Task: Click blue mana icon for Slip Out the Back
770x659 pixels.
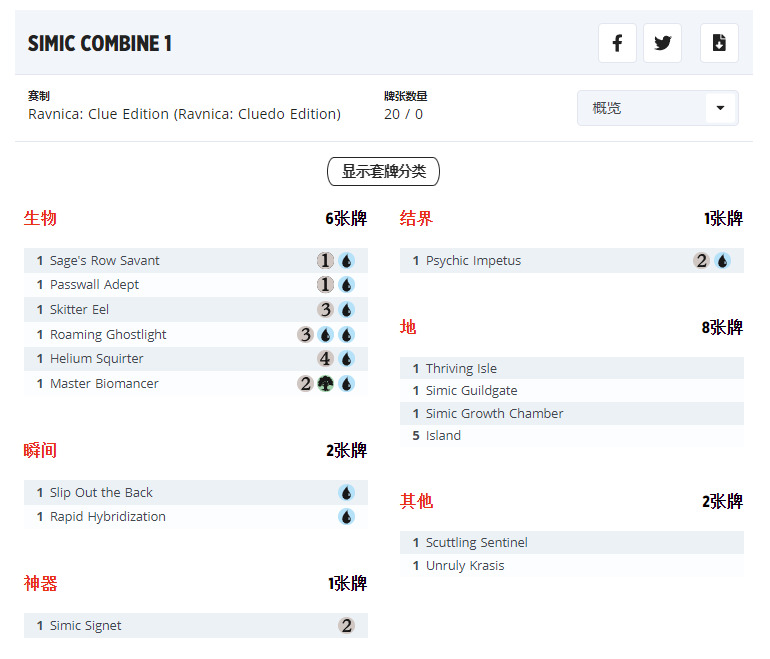Action: [x=346, y=493]
